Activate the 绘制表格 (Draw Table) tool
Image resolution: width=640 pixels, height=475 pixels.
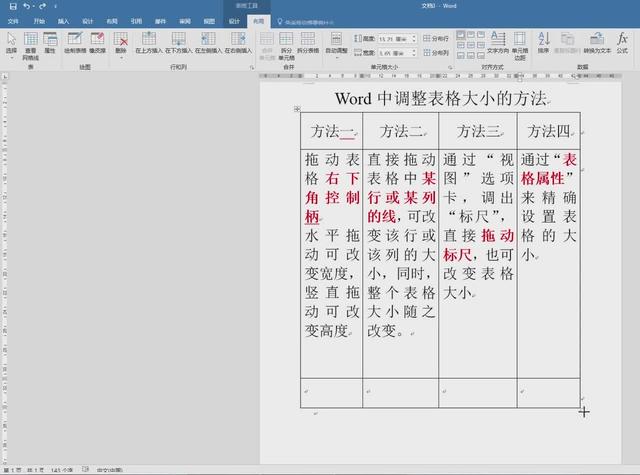(75, 43)
